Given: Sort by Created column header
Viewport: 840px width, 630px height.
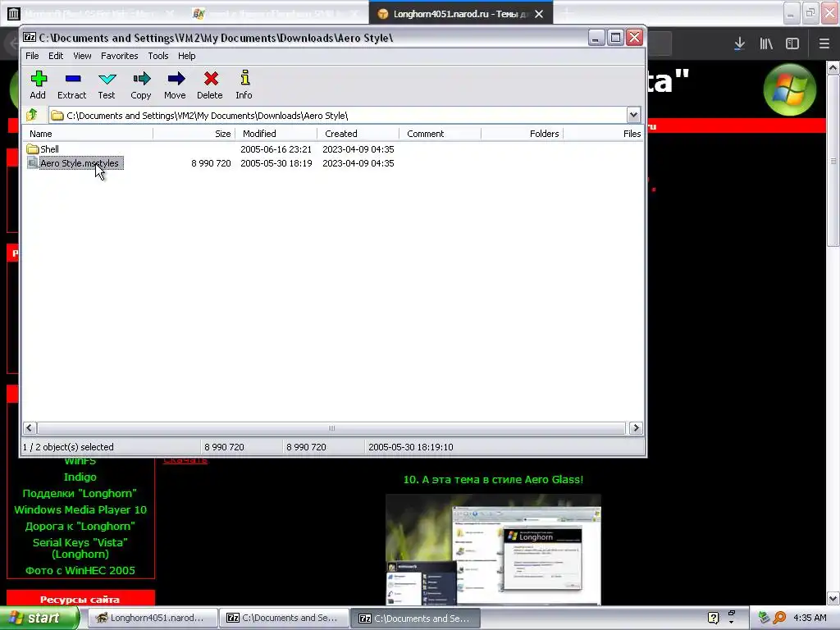Looking at the screenshot, I should tap(358, 134).
